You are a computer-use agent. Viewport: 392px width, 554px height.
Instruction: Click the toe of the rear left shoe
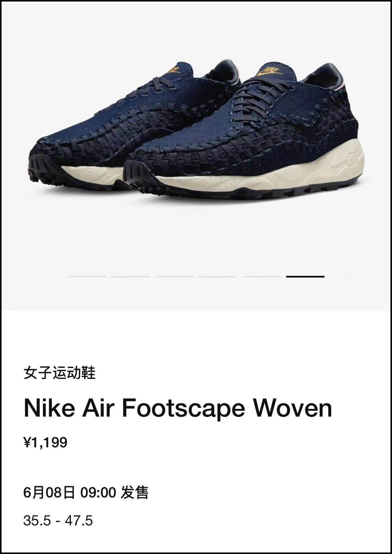[52, 152]
